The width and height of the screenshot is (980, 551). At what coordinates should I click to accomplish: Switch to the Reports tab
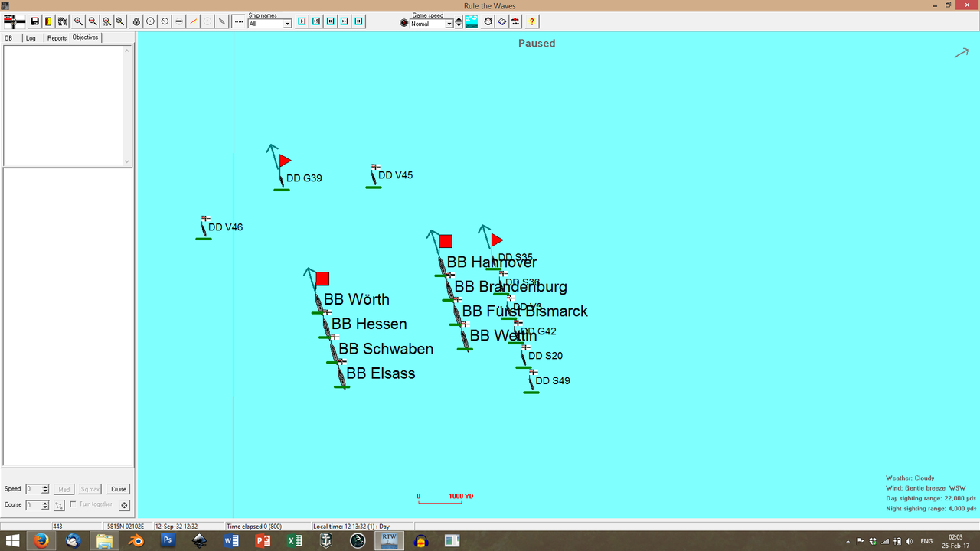(x=56, y=37)
